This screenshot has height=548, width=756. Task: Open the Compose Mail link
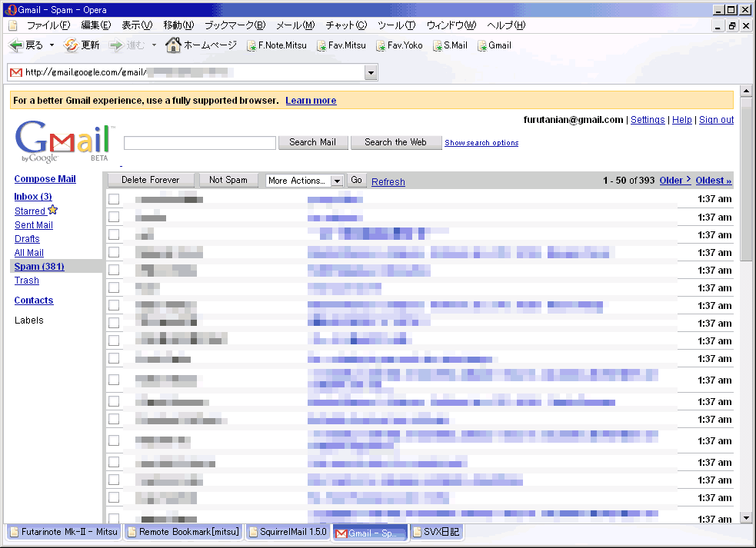[45, 179]
